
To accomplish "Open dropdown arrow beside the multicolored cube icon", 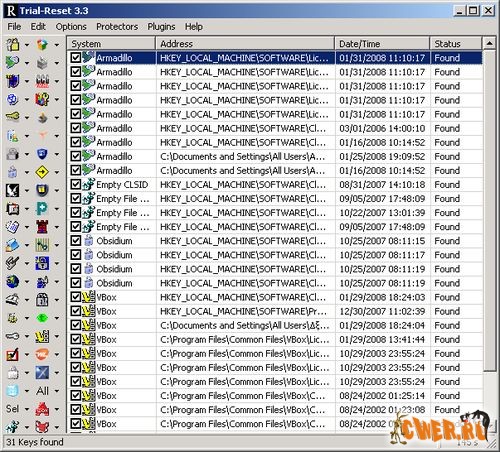I will (57, 45).
